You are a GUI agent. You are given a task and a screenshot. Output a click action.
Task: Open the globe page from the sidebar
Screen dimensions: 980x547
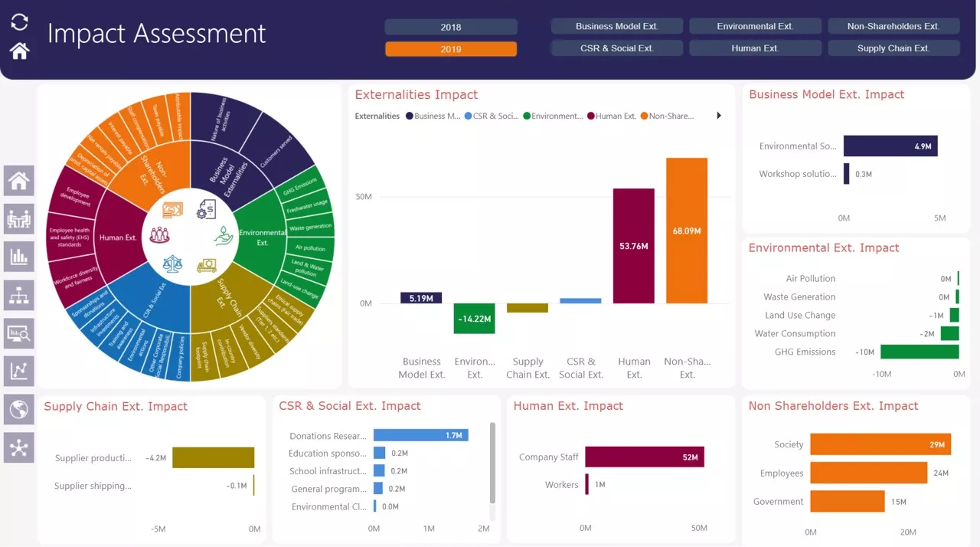coord(18,408)
